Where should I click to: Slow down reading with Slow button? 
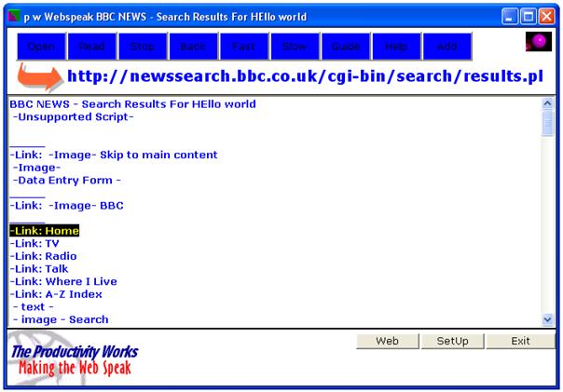pyautogui.click(x=295, y=47)
